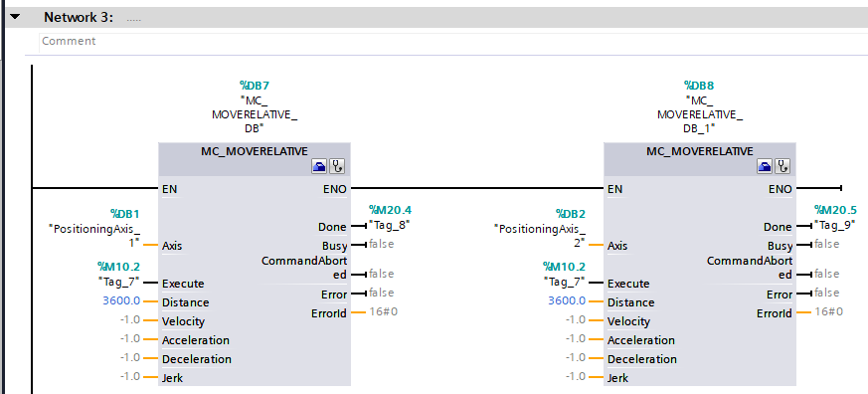Edit Distance value 3600.0 on first block

click(121, 300)
